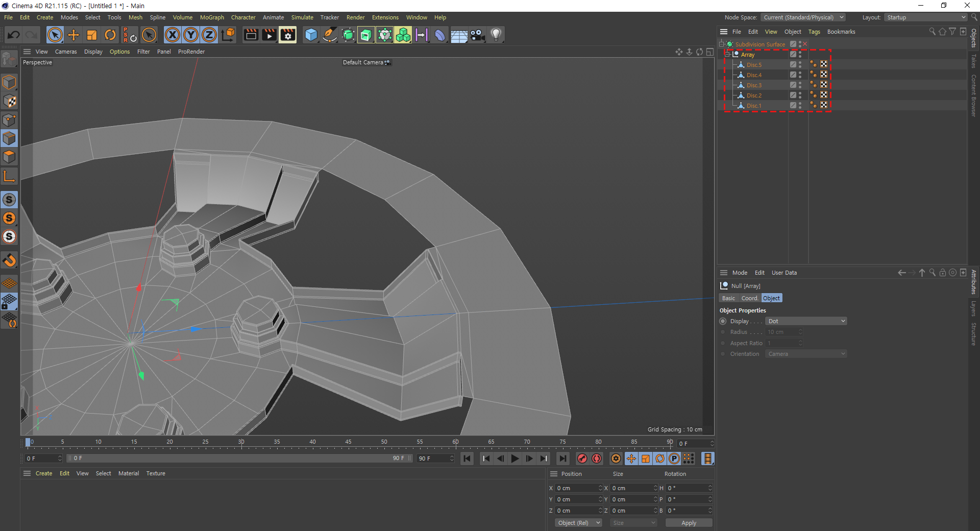Image resolution: width=980 pixels, height=531 pixels.
Task: Click the Position X input field
Action: pyautogui.click(x=577, y=488)
